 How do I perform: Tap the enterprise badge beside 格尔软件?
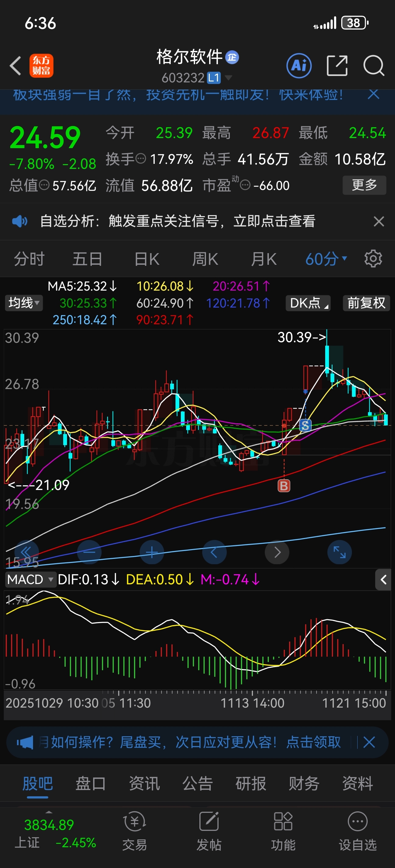(x=232, y=57)
